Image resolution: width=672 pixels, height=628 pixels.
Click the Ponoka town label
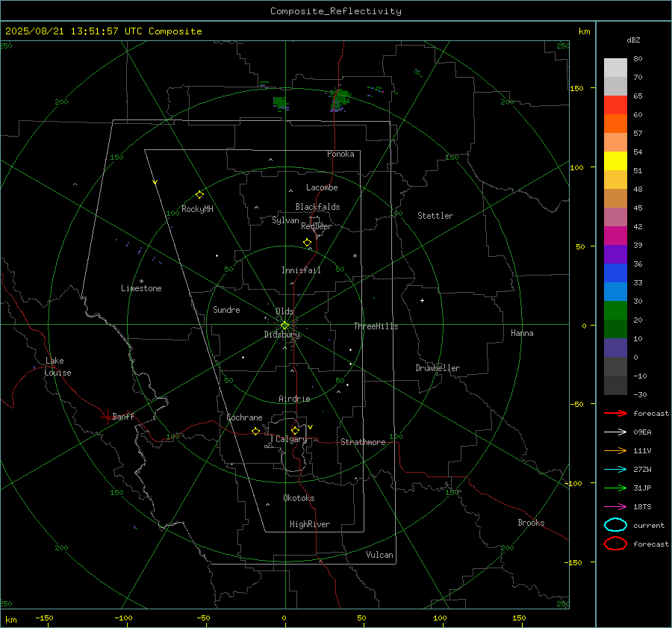coord(340,154)
